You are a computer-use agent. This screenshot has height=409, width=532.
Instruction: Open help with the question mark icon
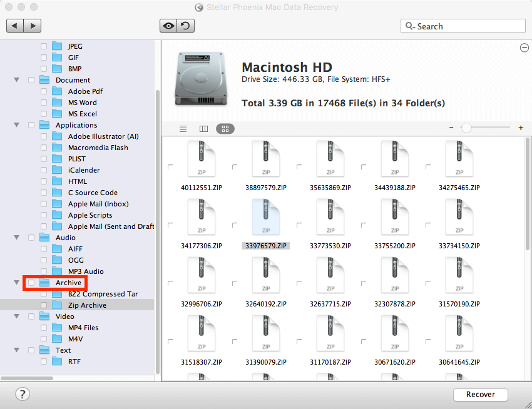tap(23, 394)
